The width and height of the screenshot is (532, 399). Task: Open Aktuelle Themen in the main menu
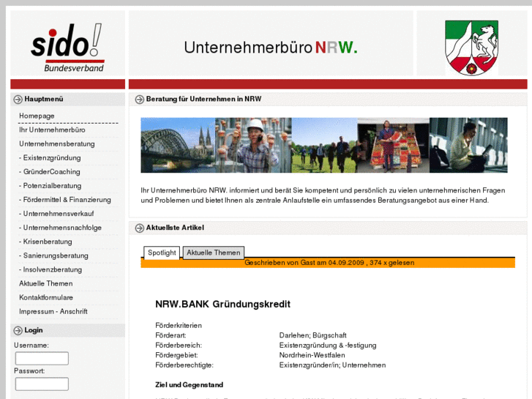(x=46, y=283)
